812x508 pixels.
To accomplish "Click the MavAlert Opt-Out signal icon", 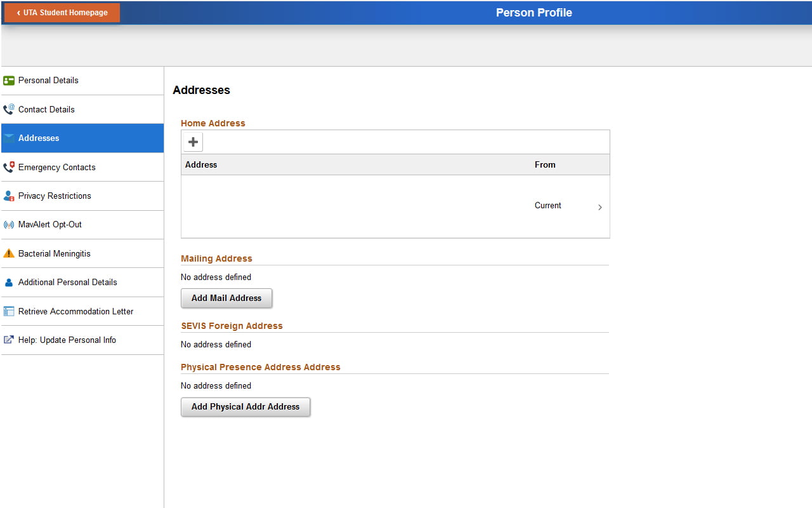I will [x=9, y=224].
